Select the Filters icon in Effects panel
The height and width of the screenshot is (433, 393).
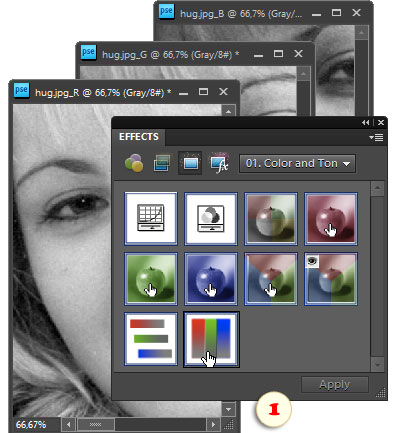coord(134,163)
